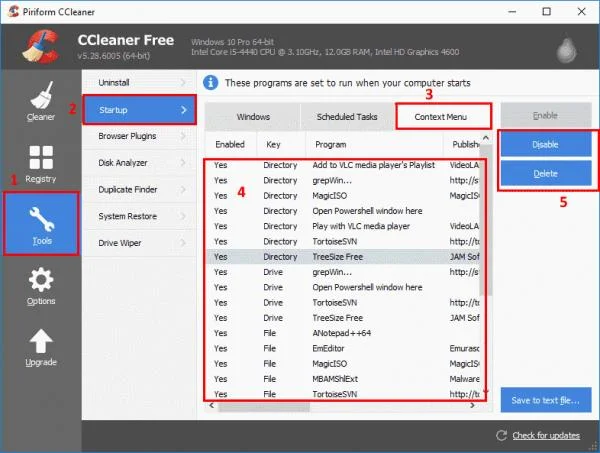The image size is (600, 453).
Task: Open System Restore tool
Action: [139, 217]
